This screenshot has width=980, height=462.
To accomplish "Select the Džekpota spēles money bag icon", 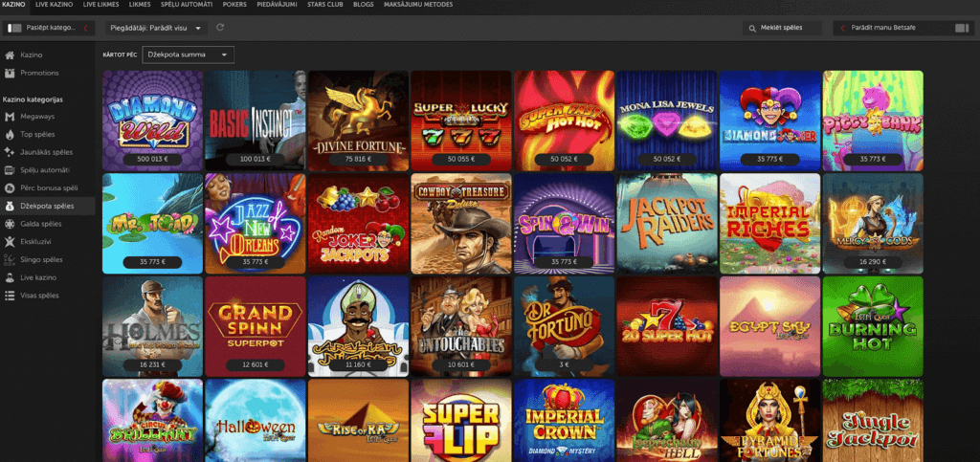I will pyautogui.click(x=10, y=206).
